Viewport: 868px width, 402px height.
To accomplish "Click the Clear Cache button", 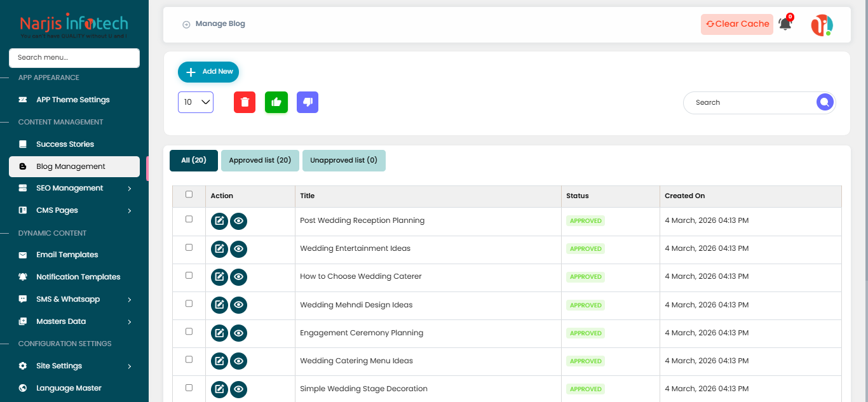I will click(737, 24).
